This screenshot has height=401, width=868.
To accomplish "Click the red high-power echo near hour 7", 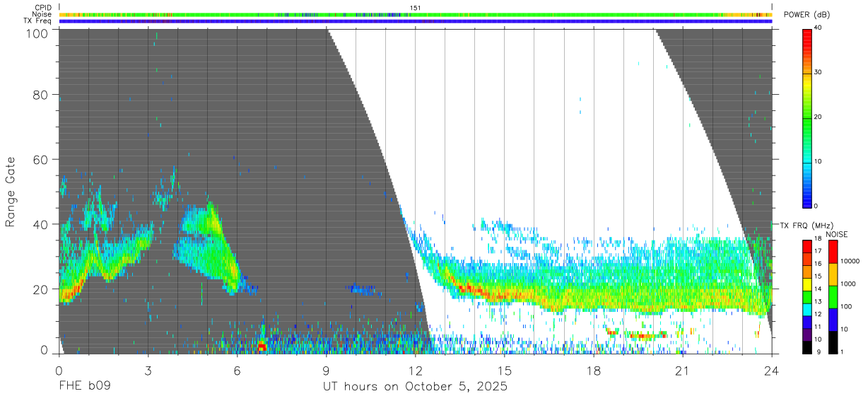I will (262, 347).
